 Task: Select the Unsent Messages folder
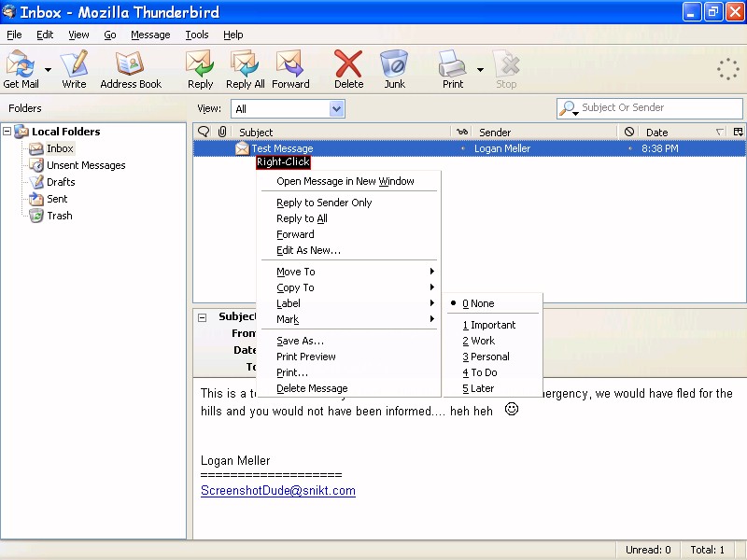pos(86,165)
